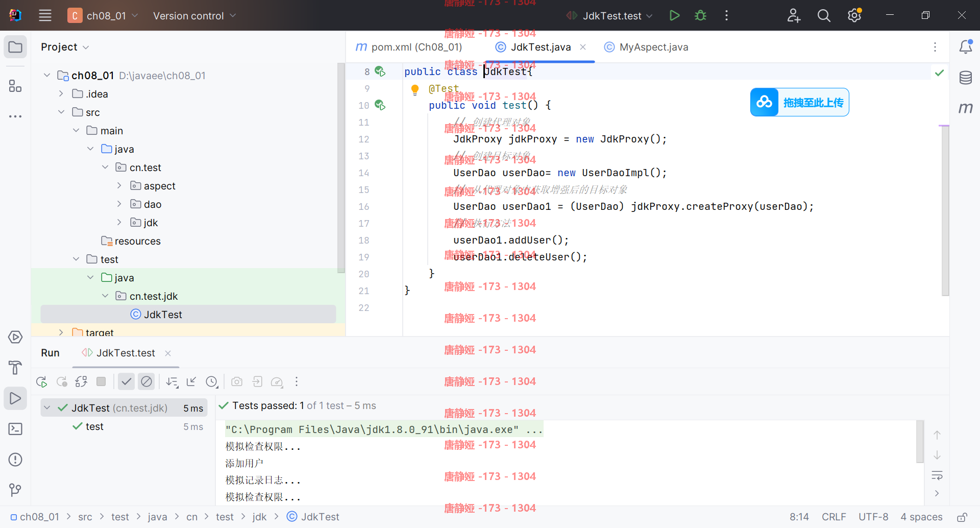980x528 pixels.
Task: Close the JdkTest.test run tab
Action: 168,353
